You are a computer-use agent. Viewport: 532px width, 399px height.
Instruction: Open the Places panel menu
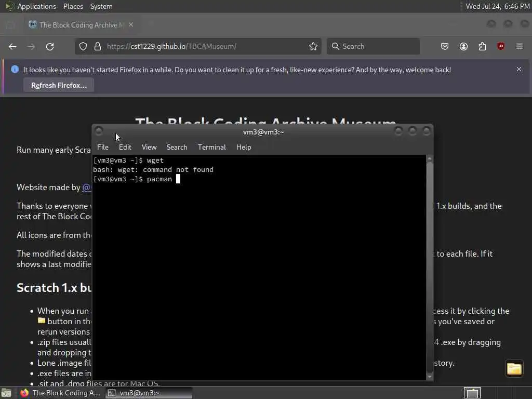73,6
